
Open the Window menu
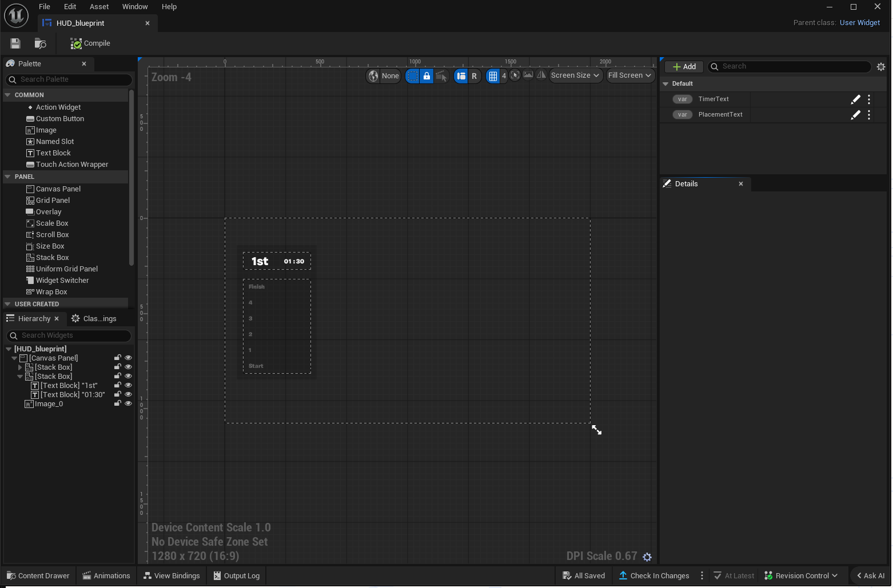135,6
